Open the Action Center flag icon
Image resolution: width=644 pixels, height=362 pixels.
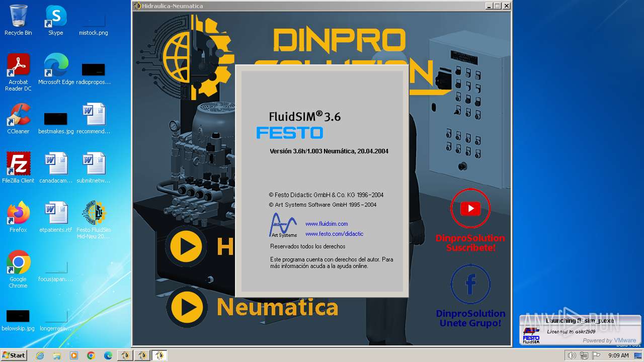(596, 355)
